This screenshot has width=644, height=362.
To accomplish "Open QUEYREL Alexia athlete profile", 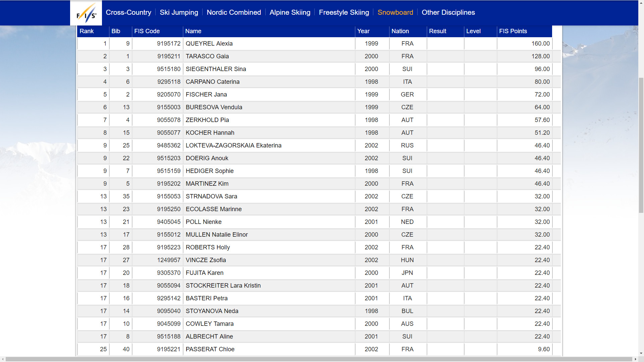I will [209, 44].
